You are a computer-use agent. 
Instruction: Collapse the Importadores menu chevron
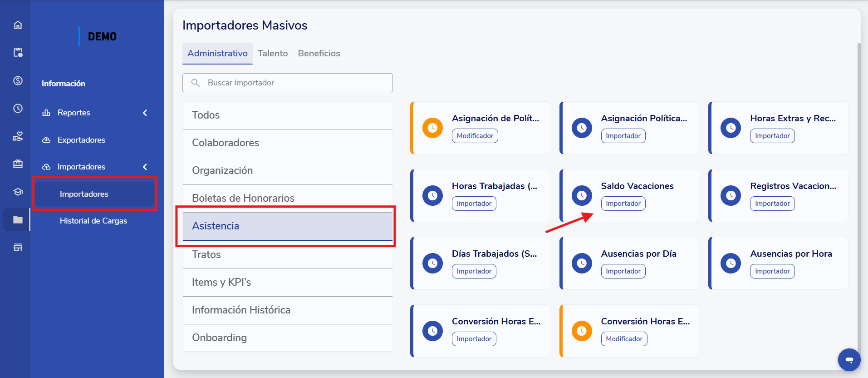[x=145, y=167]
